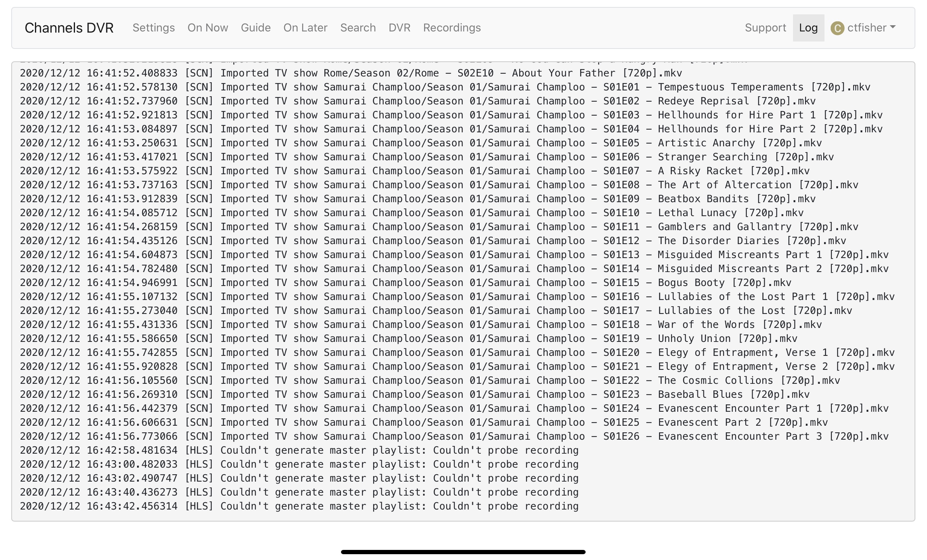
Task: Click the Samurai Champloo S01E01 log line
Action: coord(445,87)
